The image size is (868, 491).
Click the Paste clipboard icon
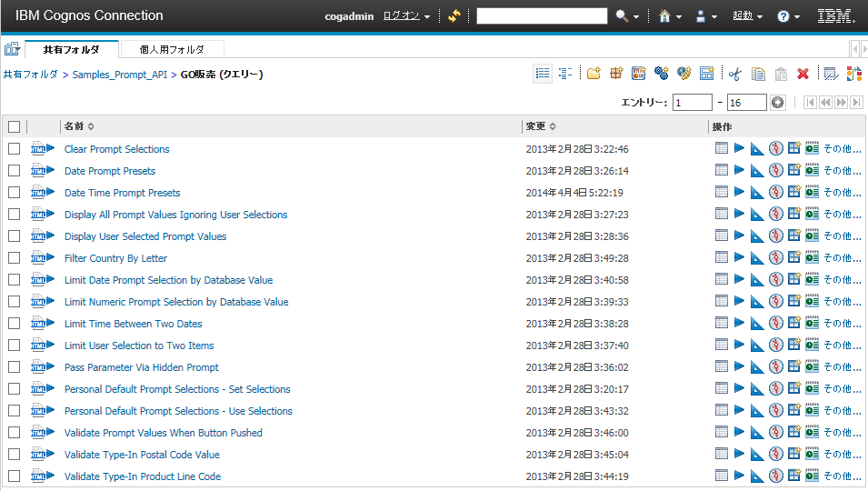tap(781, 74)
